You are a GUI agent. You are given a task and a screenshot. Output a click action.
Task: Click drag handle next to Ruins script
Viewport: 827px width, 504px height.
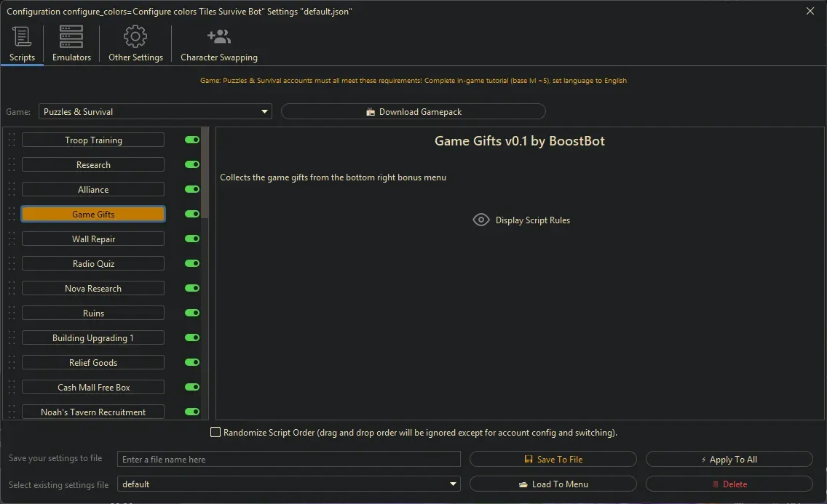tap(12, 313)
